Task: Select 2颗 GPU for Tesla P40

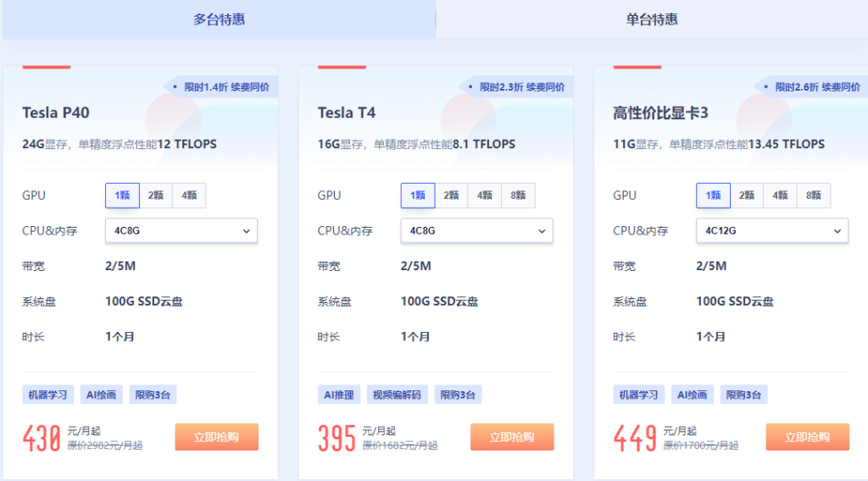Action: click(155, 196)
